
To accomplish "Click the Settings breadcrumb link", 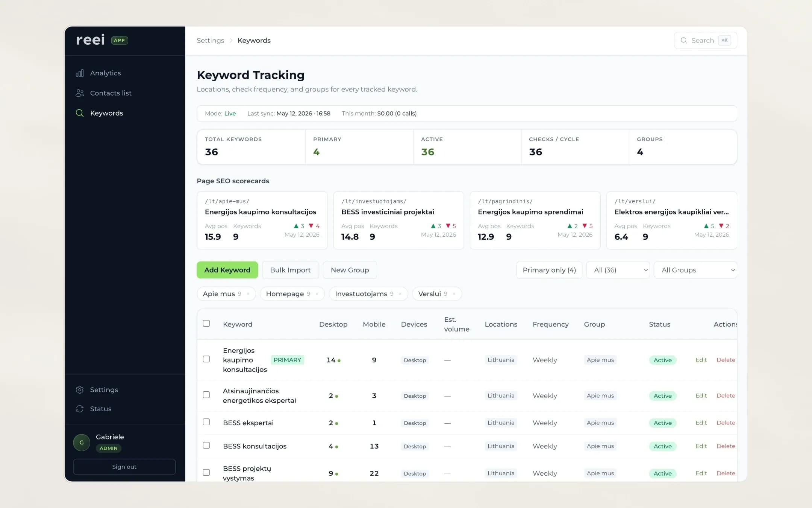I will (x=211, y=41).
